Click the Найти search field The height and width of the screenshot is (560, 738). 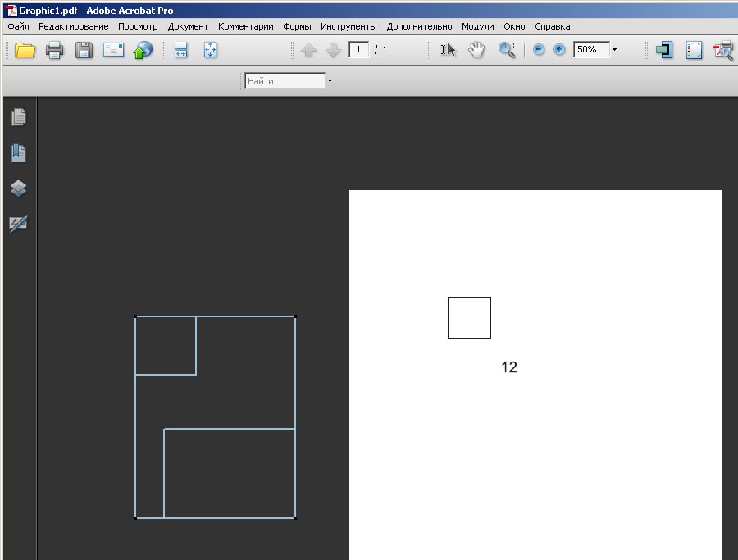(x=285, y=81)
